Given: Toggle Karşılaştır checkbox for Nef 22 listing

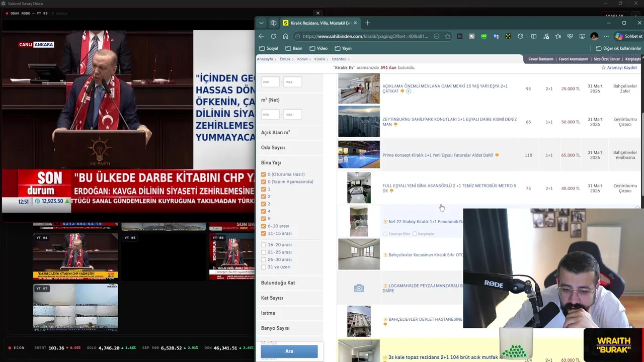Looking at the screenshot, I should click(x=415, y=234).
